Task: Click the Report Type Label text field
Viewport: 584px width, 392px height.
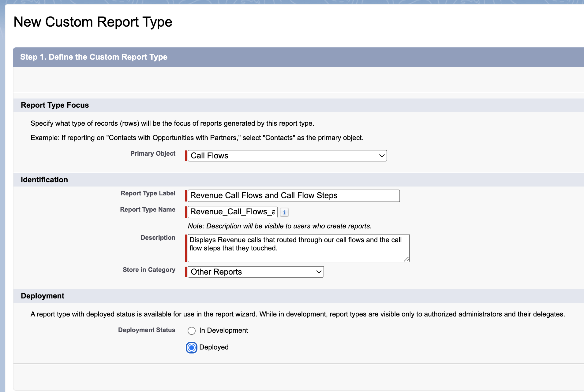Action: (x=293, y=196)
